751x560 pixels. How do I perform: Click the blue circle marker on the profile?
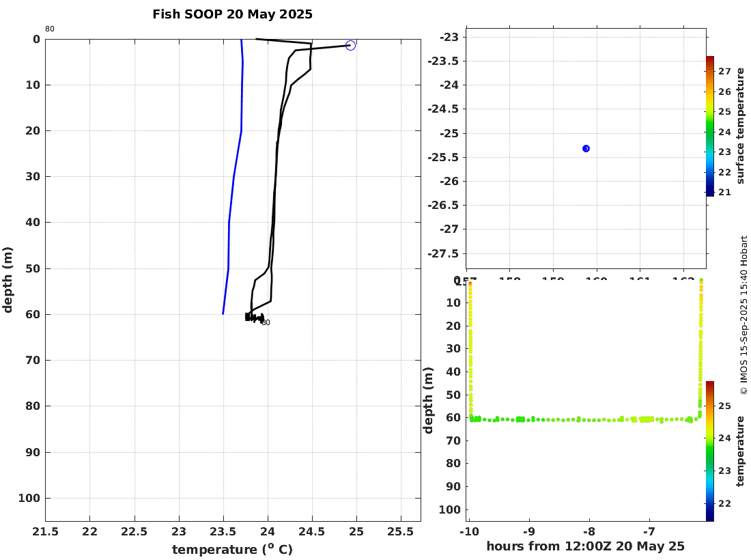[351, 46]
